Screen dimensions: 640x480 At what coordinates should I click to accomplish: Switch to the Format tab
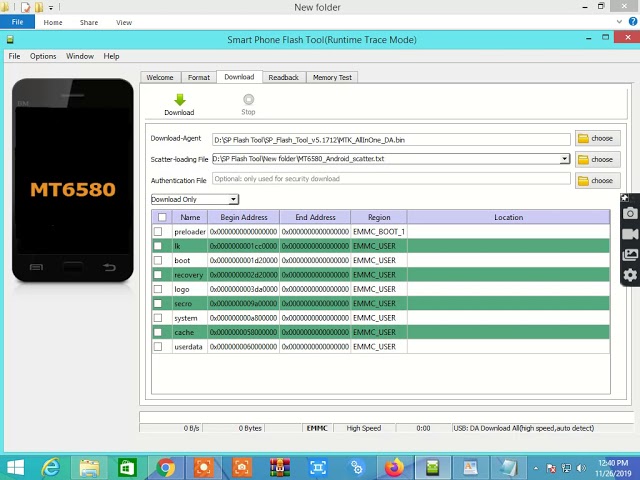(x=199, y=77)
